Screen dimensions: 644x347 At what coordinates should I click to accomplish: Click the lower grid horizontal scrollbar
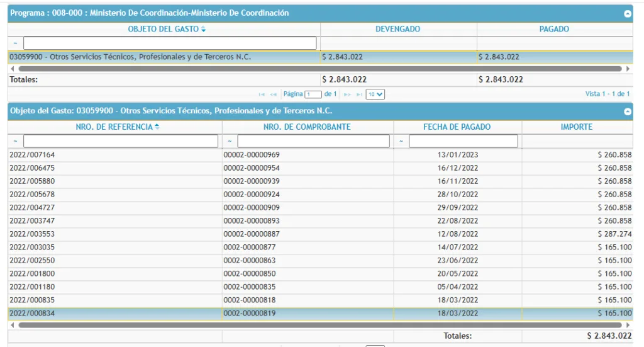pos(314,326)
